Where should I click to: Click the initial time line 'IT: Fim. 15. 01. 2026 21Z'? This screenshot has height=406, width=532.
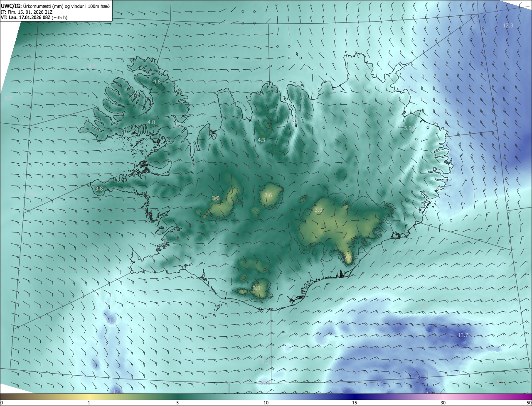[x=27, y=12]
